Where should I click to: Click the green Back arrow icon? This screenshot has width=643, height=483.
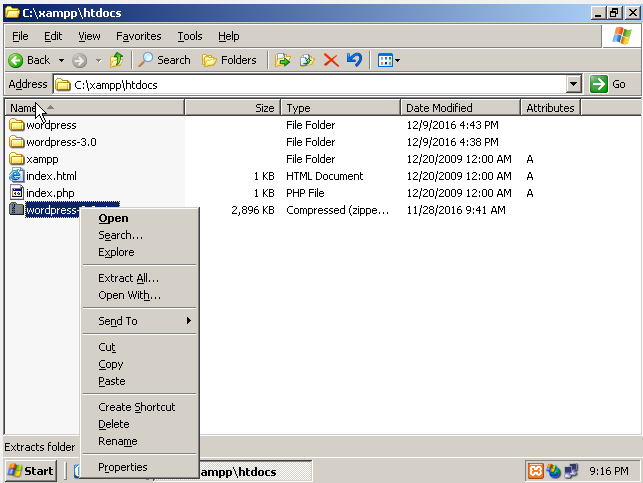[x=16, y=61]
